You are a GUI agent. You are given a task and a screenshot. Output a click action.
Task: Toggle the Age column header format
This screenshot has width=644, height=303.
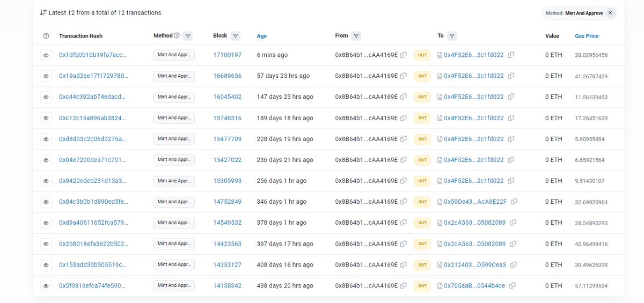tap(262, 36)
